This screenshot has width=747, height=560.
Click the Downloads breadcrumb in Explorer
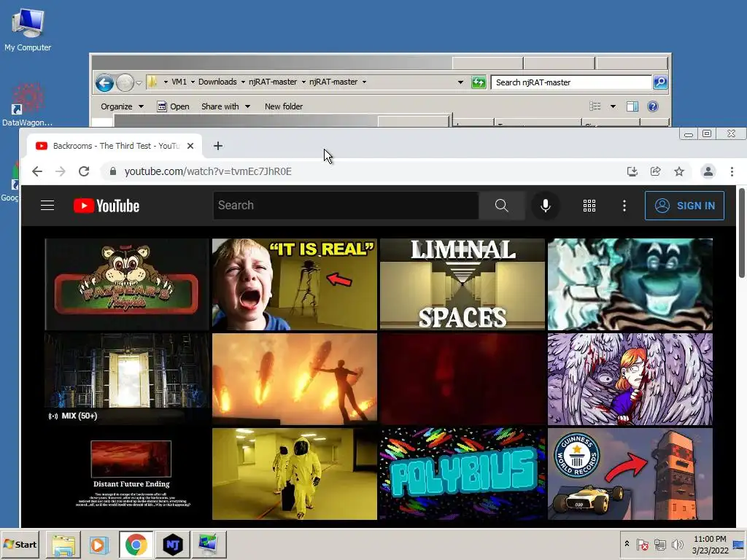tap(217, 82)
